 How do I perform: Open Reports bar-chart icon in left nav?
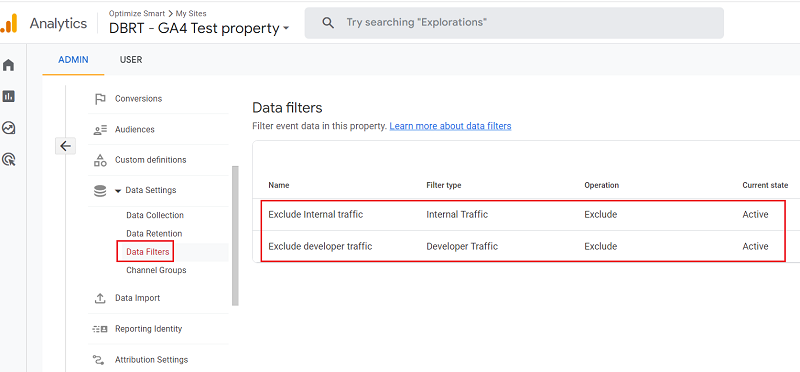[9, 96]
